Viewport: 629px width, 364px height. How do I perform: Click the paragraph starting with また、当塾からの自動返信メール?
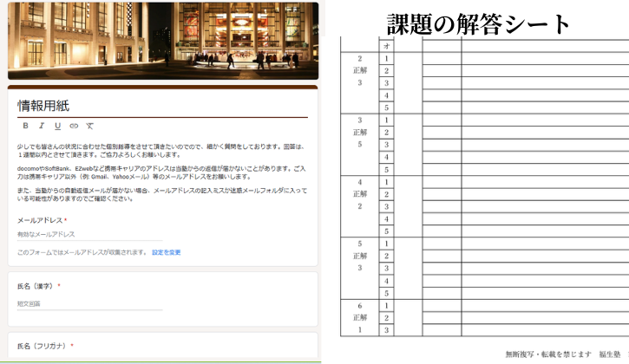point(162,194)
